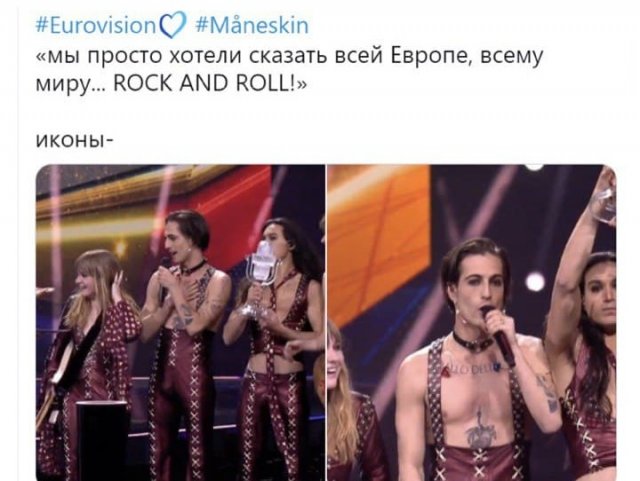Screen dimensions: 640x481
Task: Open the #Eurovision hashtag link
Action: 96,25
